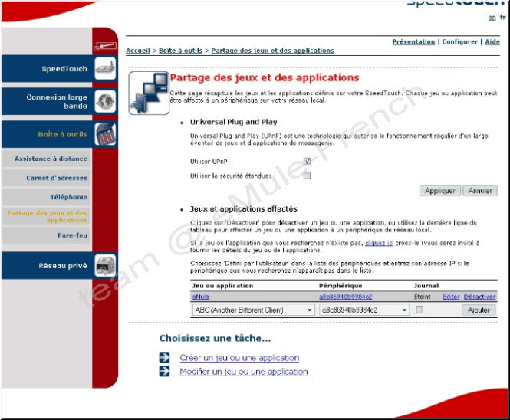The width and height of the screenshot is (510, 420).
Task: Select Carnet d'adresses submenu item
Action: [46, 178]
